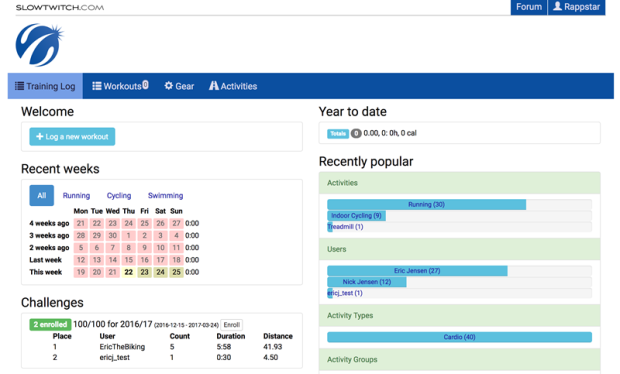
Task: Select day 22 in This week row
Action: click(x=129, y=272)
